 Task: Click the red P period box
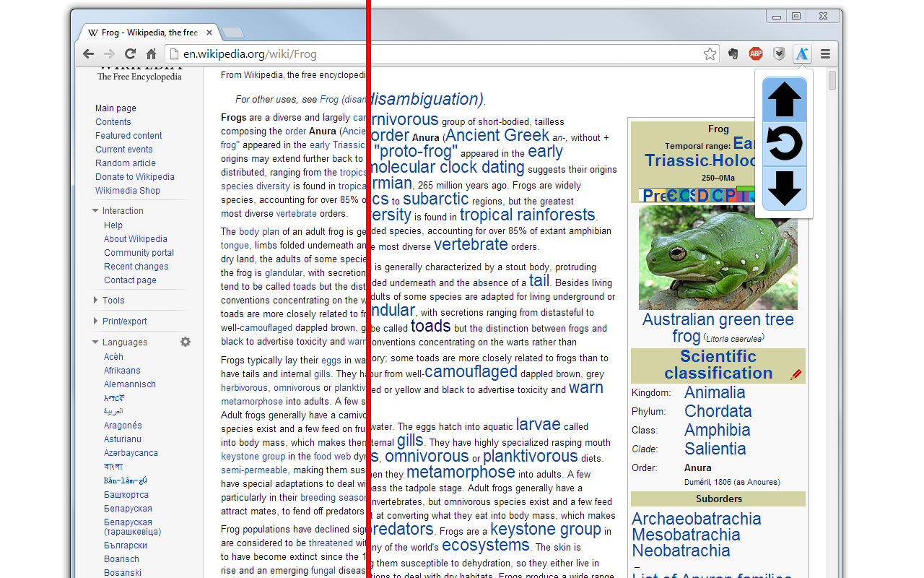point(730,195)
